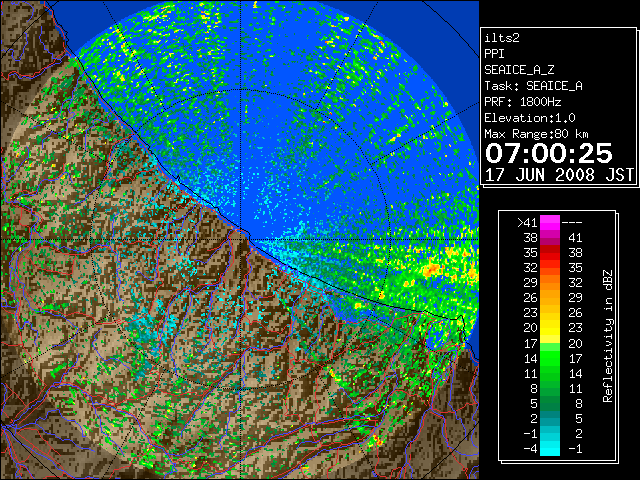Select the "Task: SEAICE_A" line
Viewport: 640px width, 480px height.
click(x=533, y=86)
